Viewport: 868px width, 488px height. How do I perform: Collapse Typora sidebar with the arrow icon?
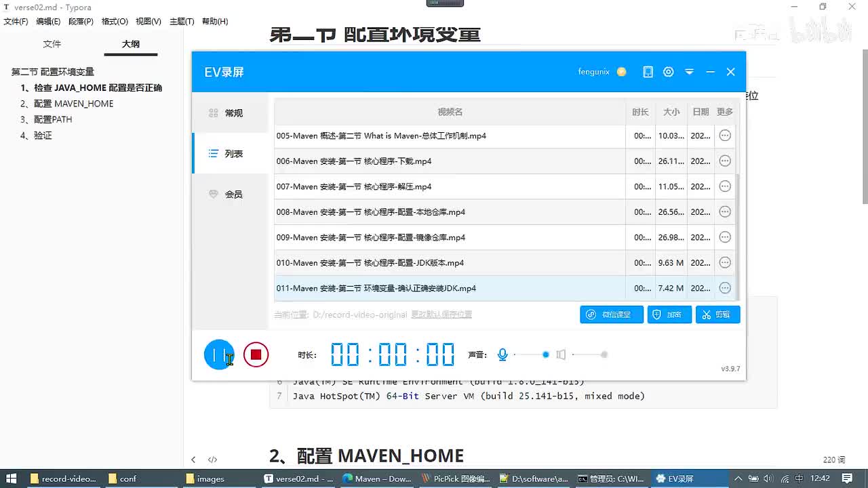coord(193,460)
